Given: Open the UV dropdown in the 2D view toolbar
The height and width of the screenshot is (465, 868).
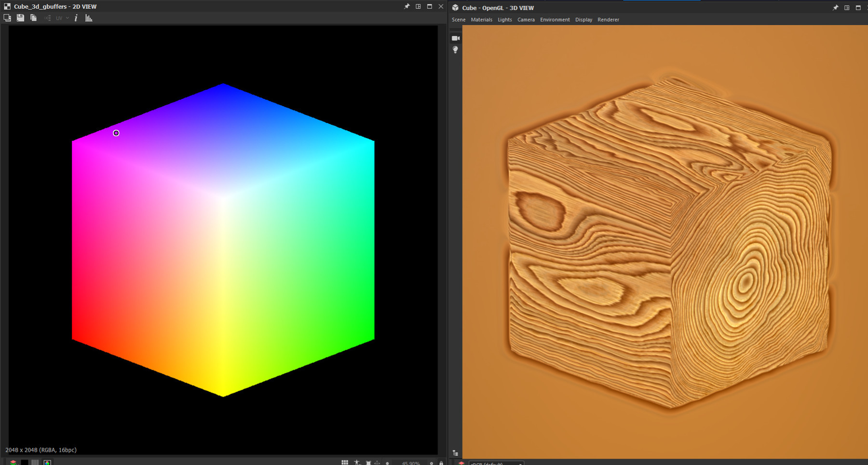Looking at the screenshot, I should point(67,18).
